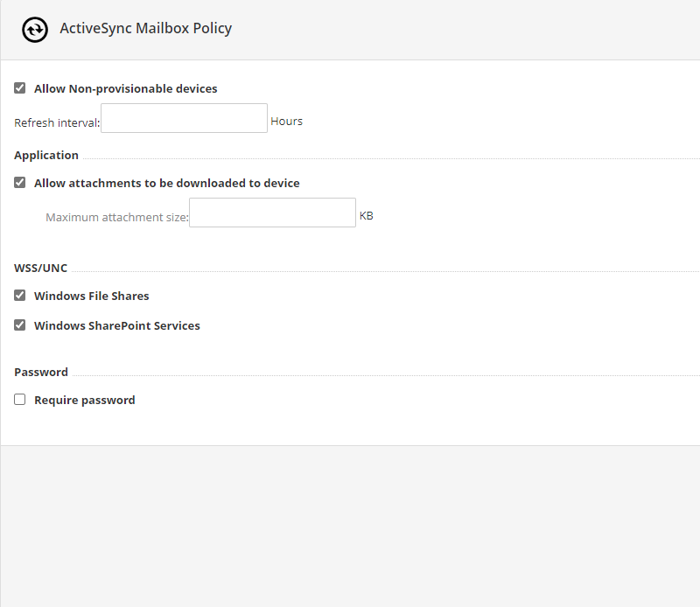This screenshot has width=700, height=607.
Task: Click the KB unit label
Action: [367, 216]
